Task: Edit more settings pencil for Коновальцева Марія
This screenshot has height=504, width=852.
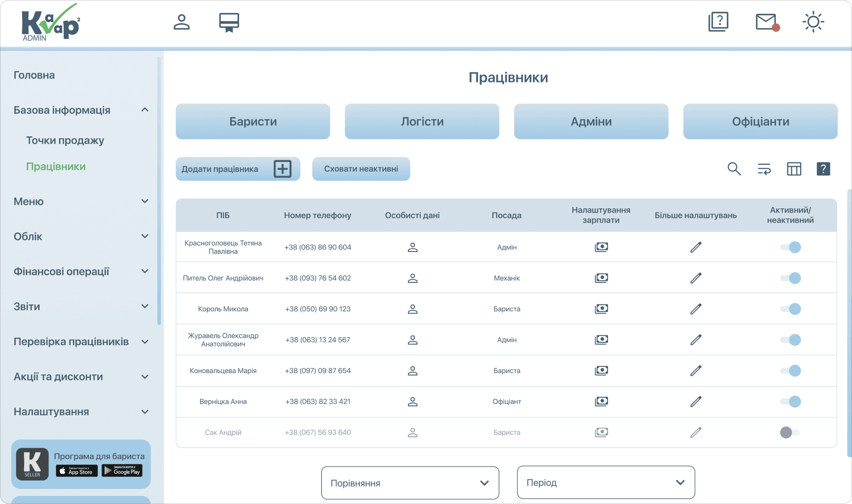Action: [x=696, y=370]
